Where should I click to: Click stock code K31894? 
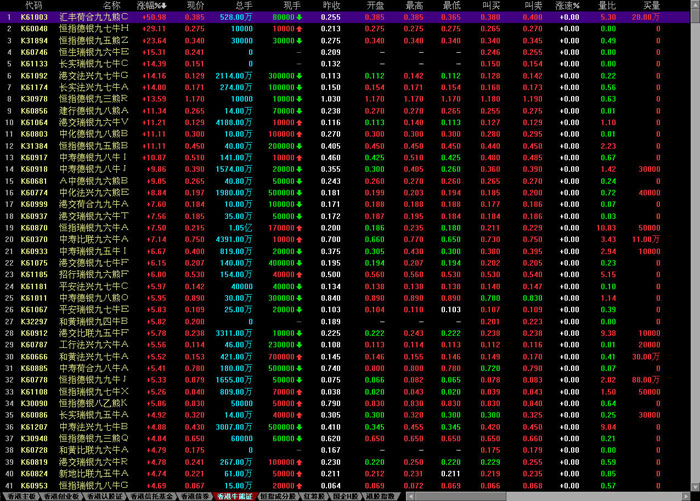(34, 40)
